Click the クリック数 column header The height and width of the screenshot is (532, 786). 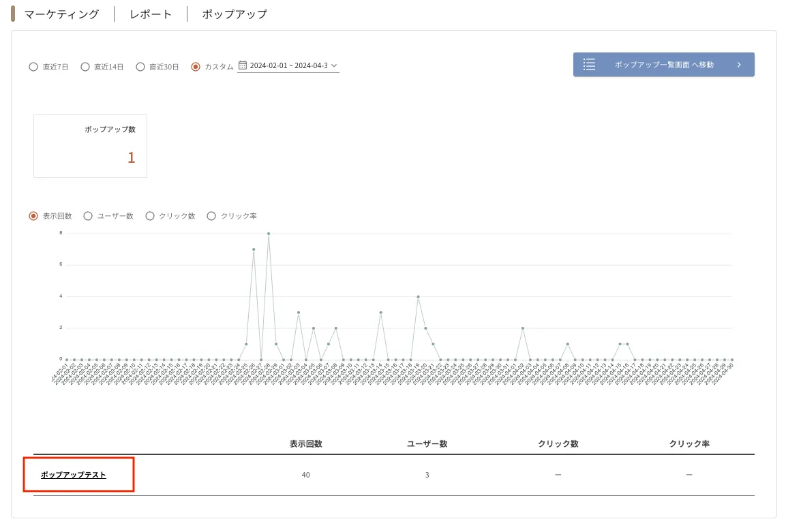click(558, 444)
